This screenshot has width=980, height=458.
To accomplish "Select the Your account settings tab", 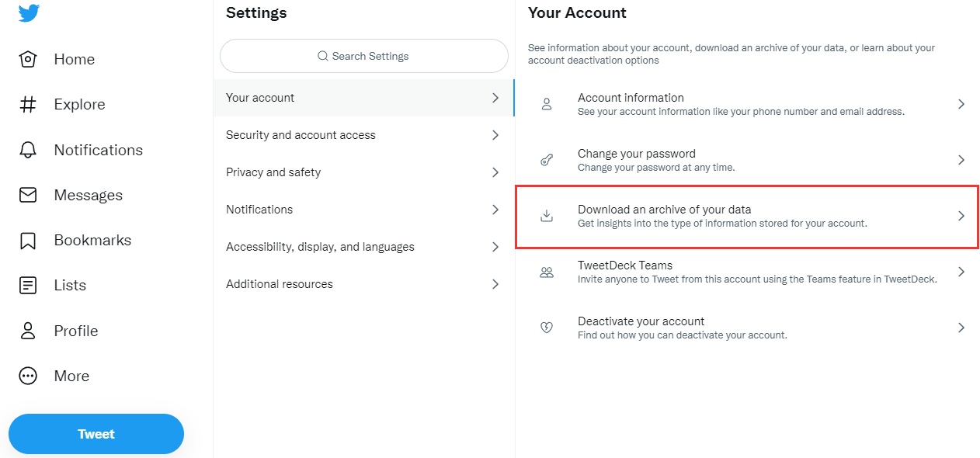I will click(x=363, y=98).
